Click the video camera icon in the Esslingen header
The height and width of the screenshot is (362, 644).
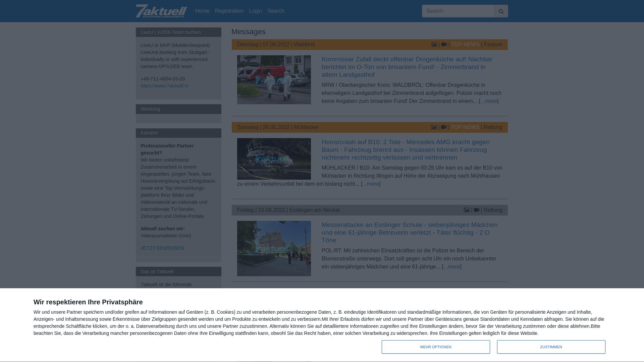click(x=477, y=210)
